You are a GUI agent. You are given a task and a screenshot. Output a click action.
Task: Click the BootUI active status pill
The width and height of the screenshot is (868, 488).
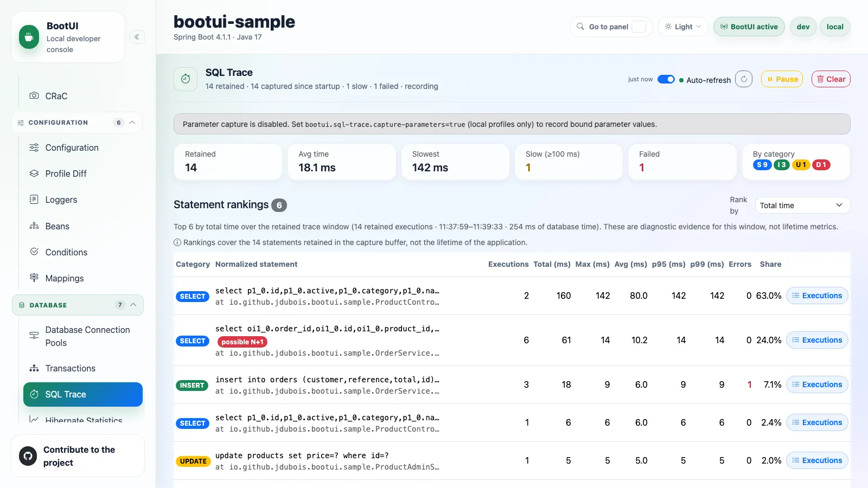pos(749,27)
